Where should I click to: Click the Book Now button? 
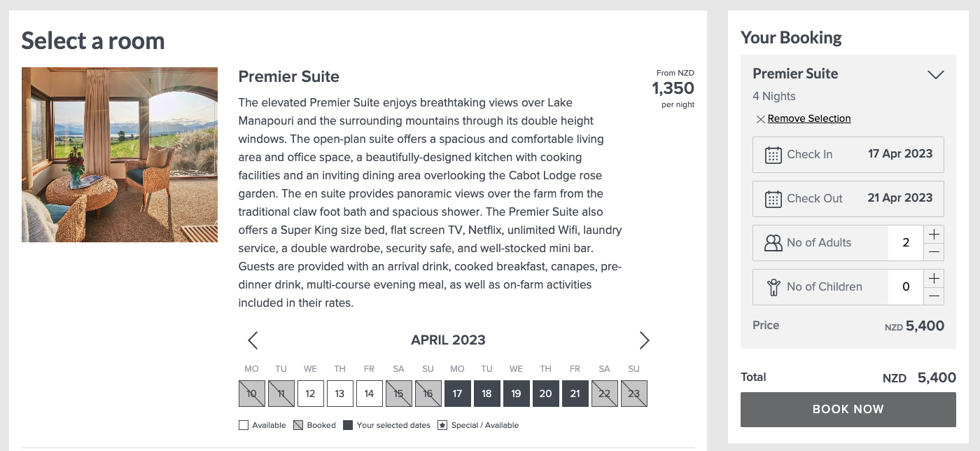click(x=848, y=410)
